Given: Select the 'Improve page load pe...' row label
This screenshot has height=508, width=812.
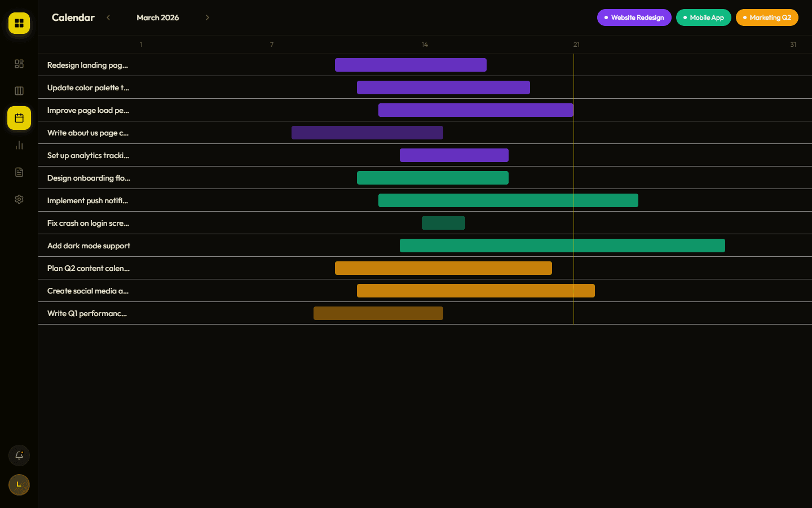Looking at the screenshot, I should [x=88, y=110].
